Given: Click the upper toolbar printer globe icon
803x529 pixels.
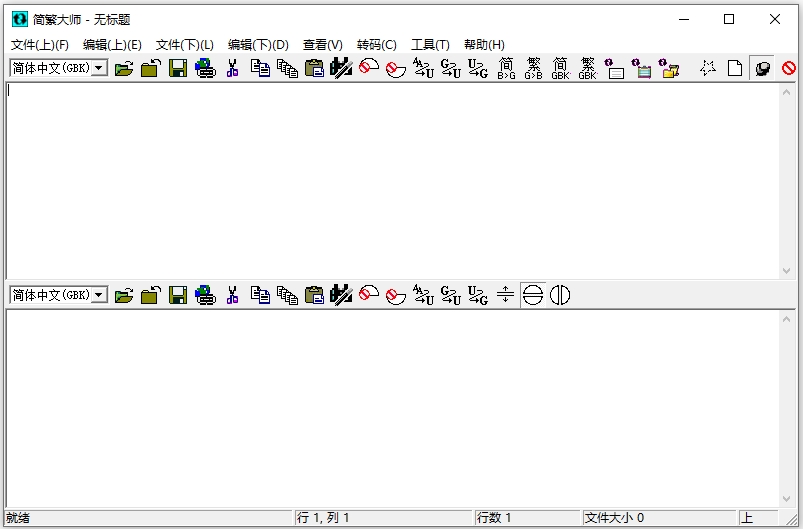Looking at the screenshot, I should pyautogui.click(x=205, y=68).
